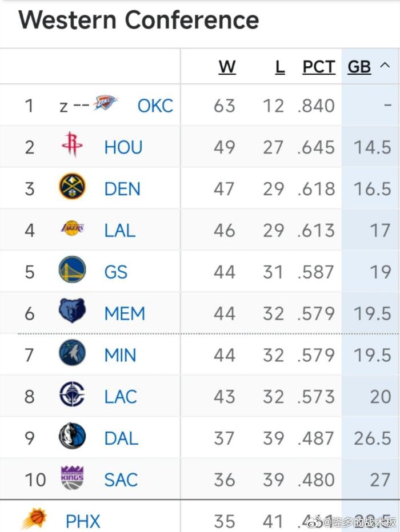
Task: Click the Denver Nuggets logo
Action: pos(72,187)
